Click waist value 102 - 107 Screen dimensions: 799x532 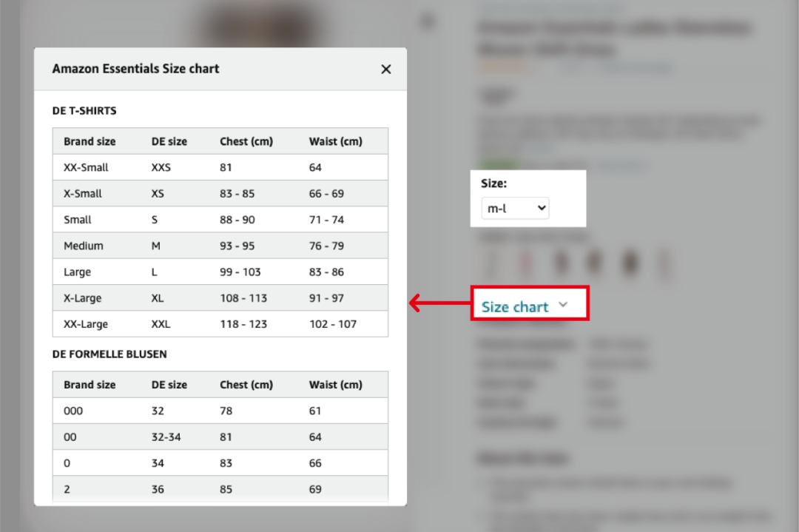(x=333, y=324)
